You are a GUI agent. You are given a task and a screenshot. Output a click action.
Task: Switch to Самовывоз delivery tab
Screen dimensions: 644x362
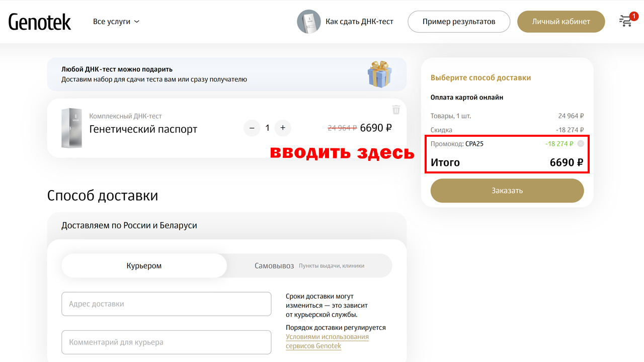[x=309, y=265]
